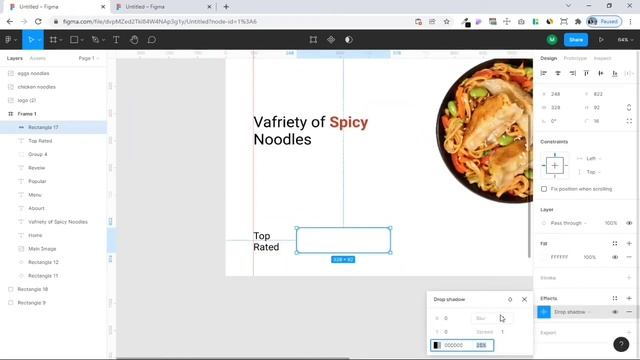Toggle fill FFFFFF visibility eye
The image size is (640, 360).
[x=615, y=257]
